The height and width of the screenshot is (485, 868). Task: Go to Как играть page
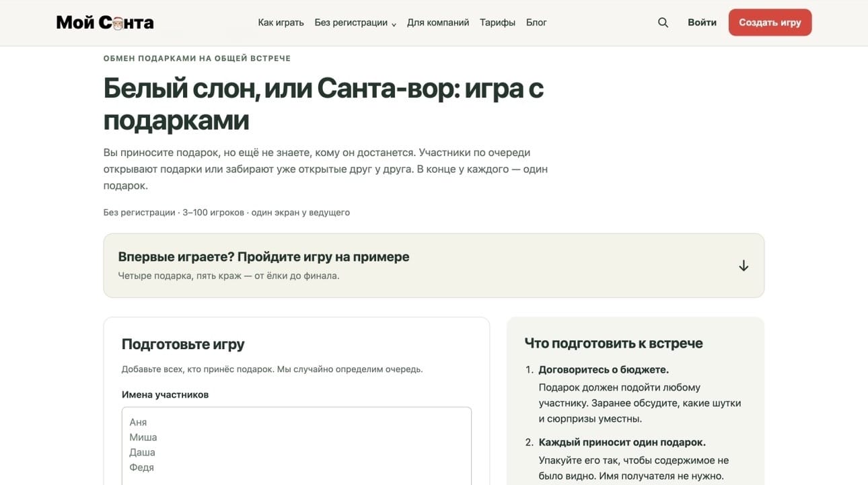pyautogui.click(x=281, y=22)
